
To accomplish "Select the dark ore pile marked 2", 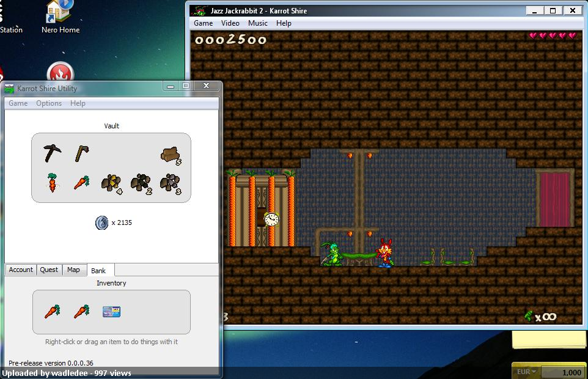I will click(141, 183).
